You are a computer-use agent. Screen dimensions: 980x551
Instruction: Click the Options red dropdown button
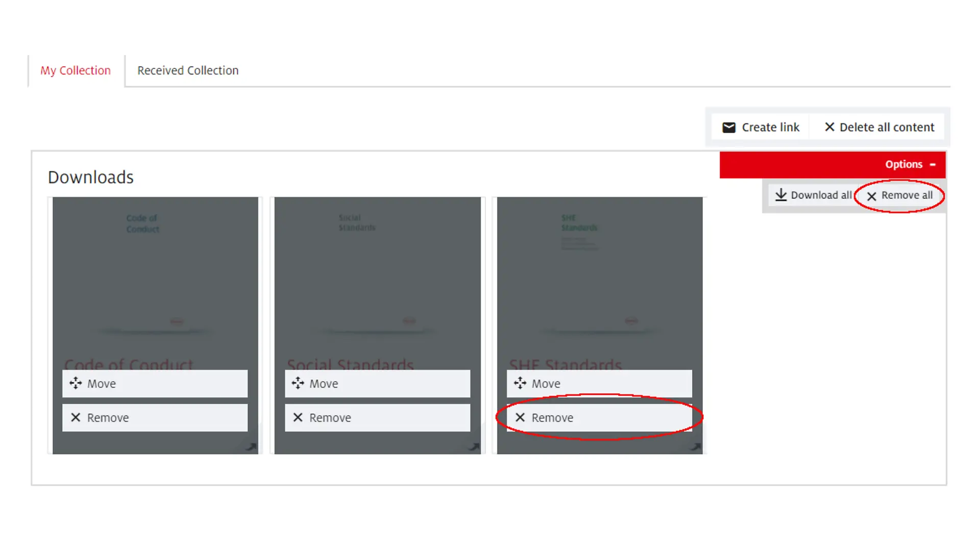coord(911,164)
